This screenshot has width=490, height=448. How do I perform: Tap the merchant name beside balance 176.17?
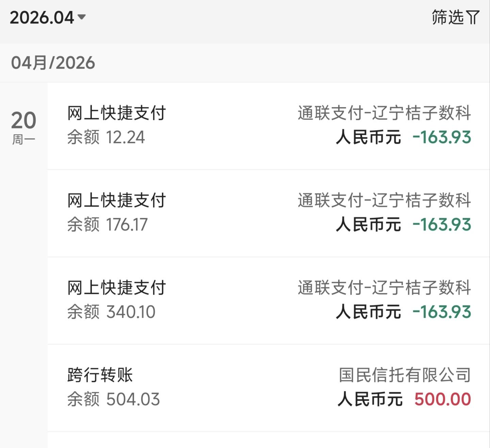click(384, 200)
